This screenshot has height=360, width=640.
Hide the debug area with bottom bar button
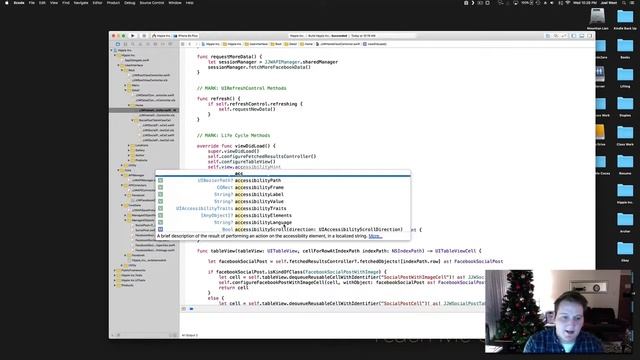pyautogui.click(x=184, y=309)
